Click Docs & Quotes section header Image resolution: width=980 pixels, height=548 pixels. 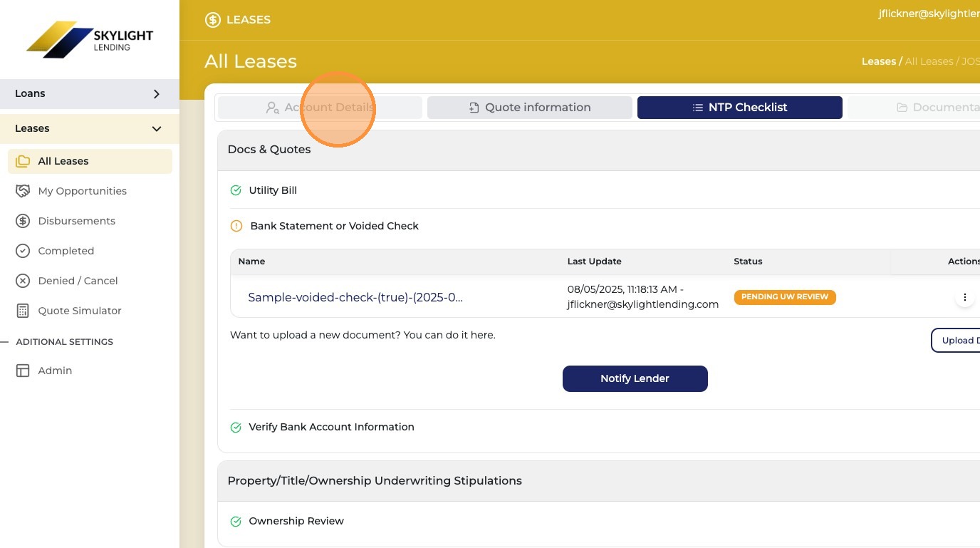(598, 150)
